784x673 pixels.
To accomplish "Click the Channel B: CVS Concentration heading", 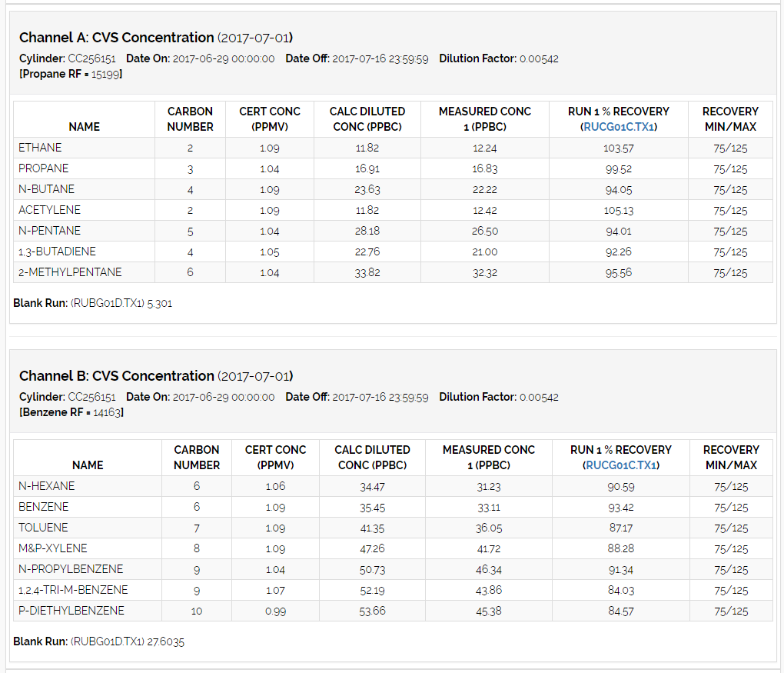I will point(116,376).
